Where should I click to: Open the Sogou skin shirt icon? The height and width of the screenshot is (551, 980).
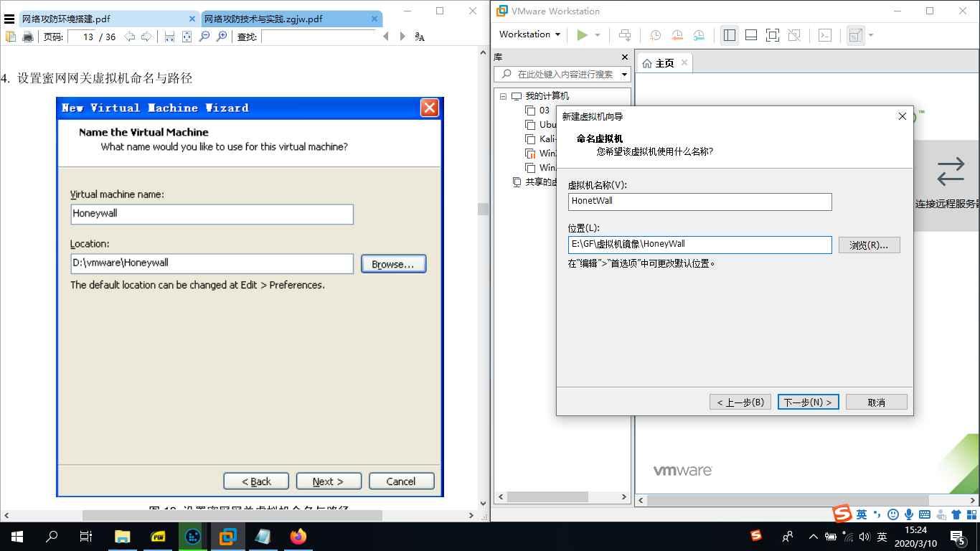[956, 514]
